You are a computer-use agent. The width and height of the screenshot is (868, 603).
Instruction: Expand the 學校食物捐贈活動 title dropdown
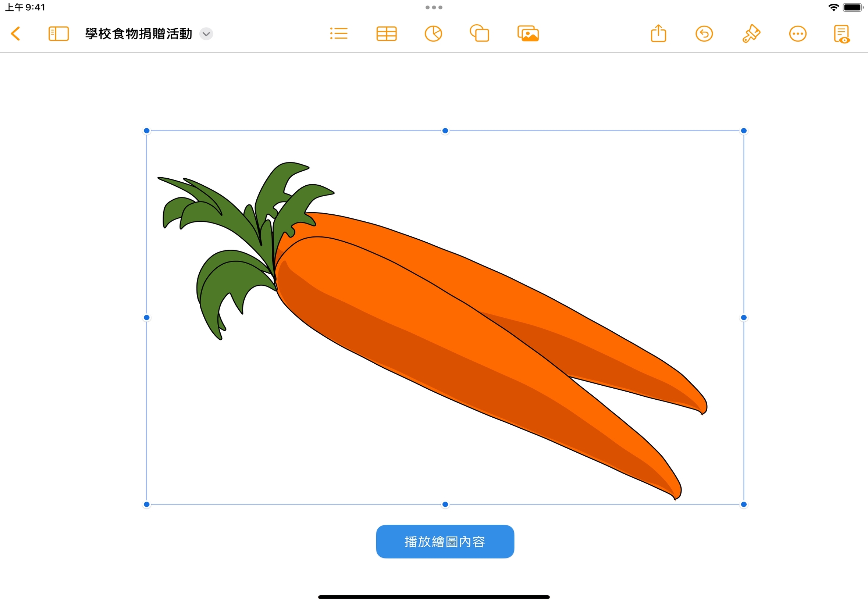coord(206,33)
